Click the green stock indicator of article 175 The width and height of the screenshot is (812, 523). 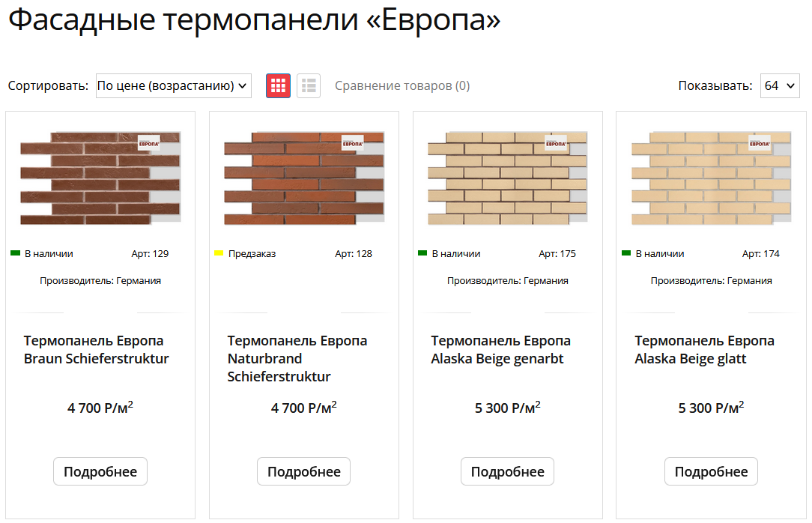point(422,253)
